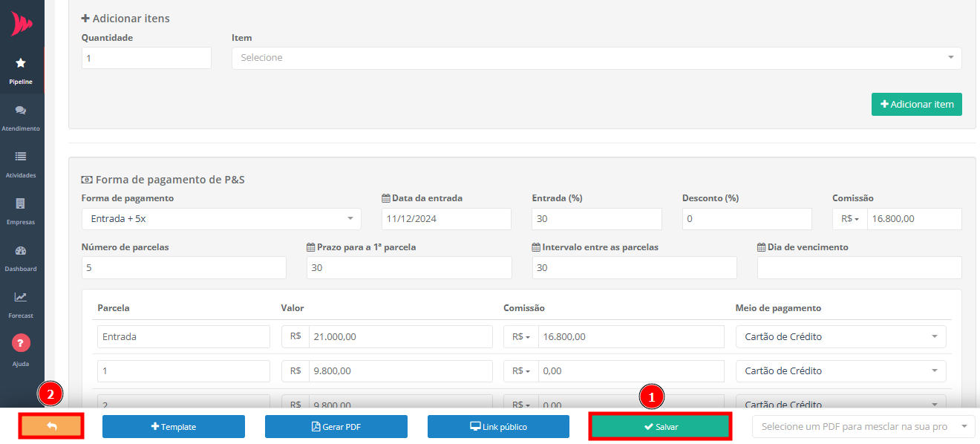Click the Template button

[173, 427]
